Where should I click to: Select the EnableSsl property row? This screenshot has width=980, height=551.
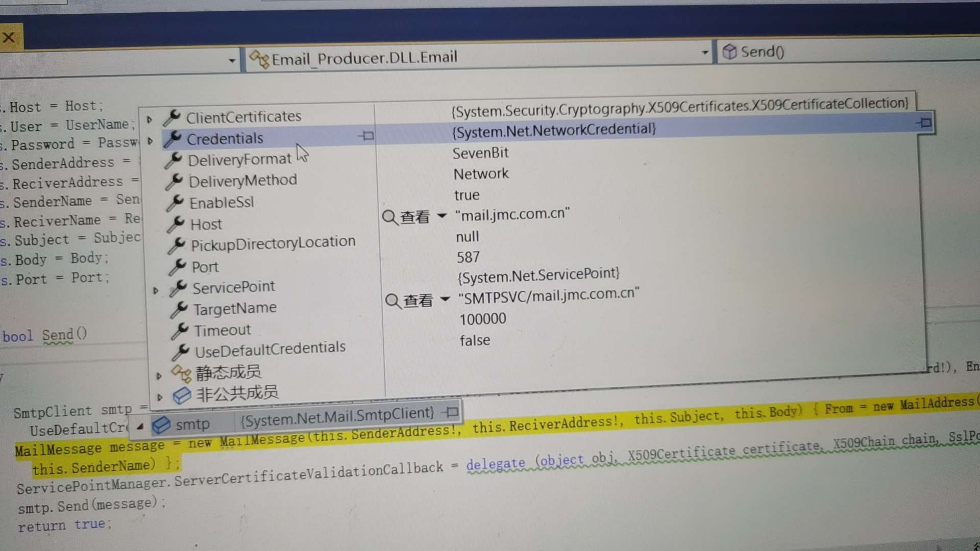[x=222, y=203]
